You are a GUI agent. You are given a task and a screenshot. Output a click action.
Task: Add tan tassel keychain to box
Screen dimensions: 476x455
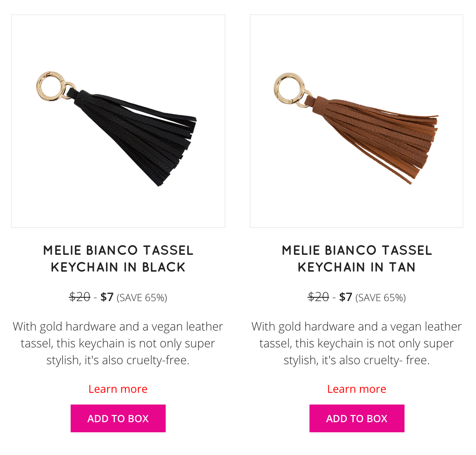[357, 418]
